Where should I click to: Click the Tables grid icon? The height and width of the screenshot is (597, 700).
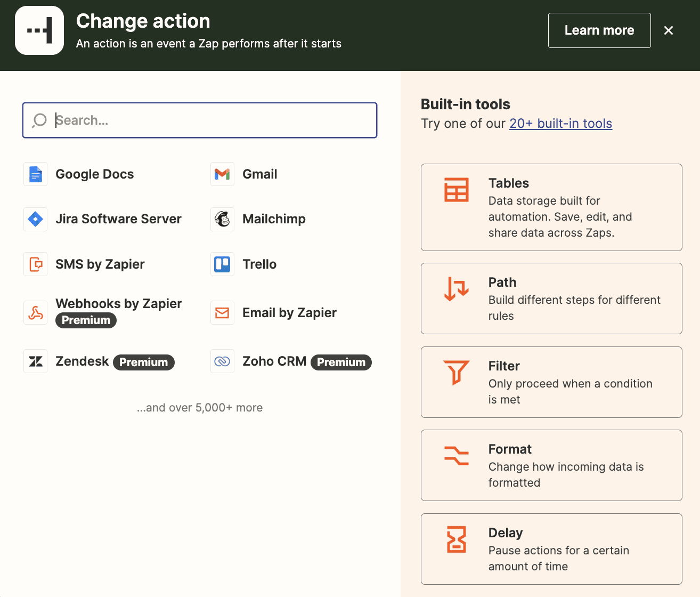[457, 190]
